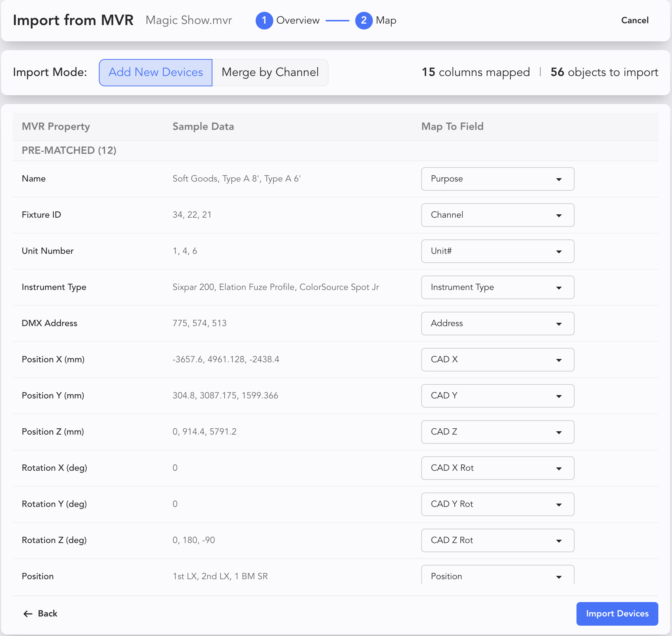Open the CAD Y Rot dropdown
This screenshot has height=636, width=672.
[x=498, y=504]
